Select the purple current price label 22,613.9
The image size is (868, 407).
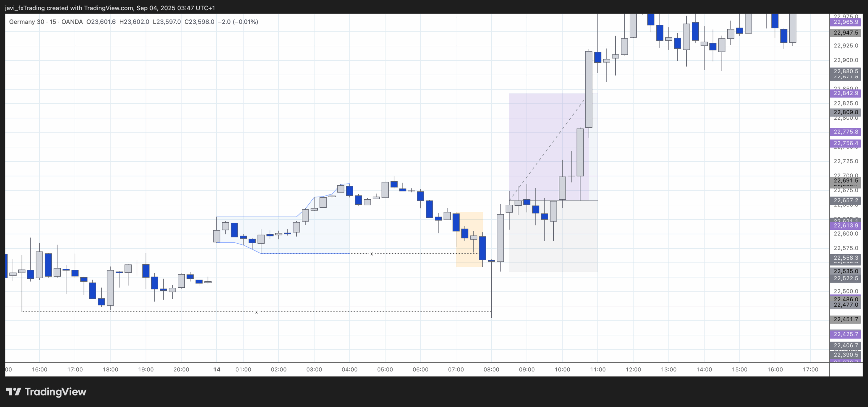(846, 225)
